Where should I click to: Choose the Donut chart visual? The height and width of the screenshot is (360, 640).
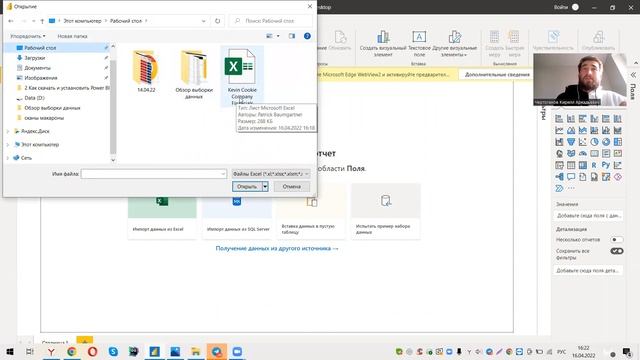[606, 142]
